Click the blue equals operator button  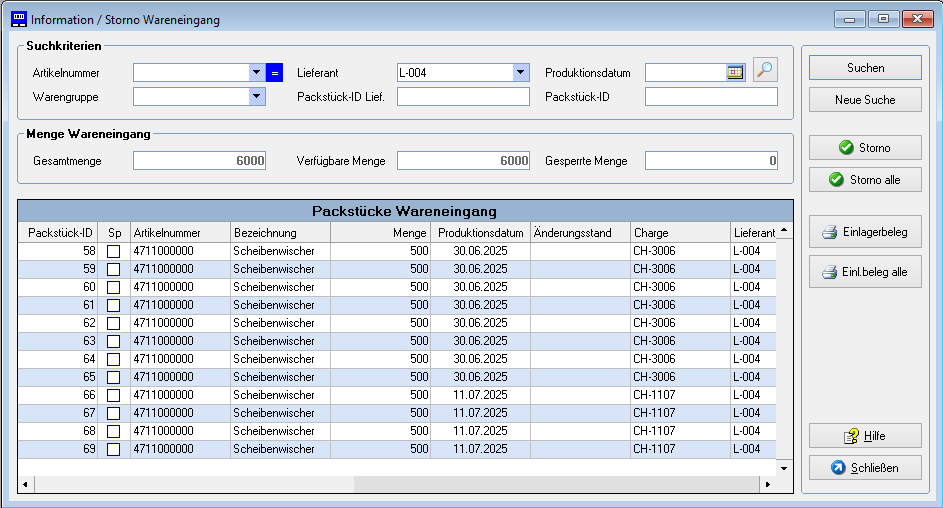[275, 72]
